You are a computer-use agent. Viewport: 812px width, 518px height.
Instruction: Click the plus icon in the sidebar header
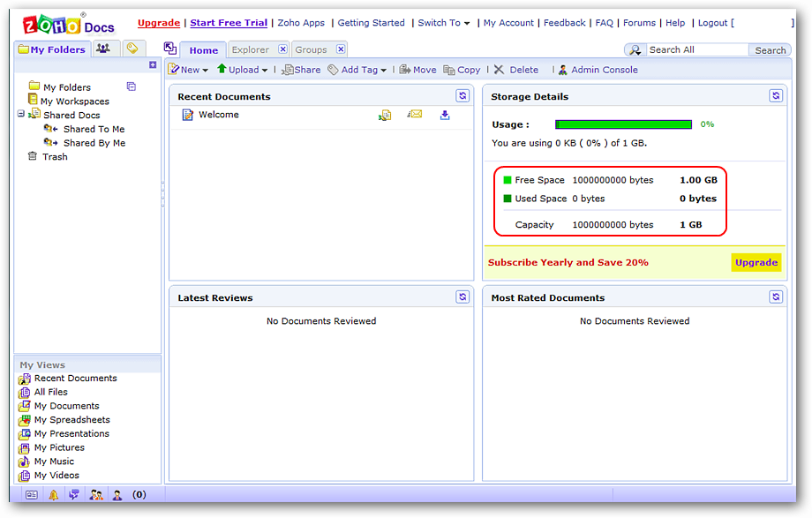153,64
